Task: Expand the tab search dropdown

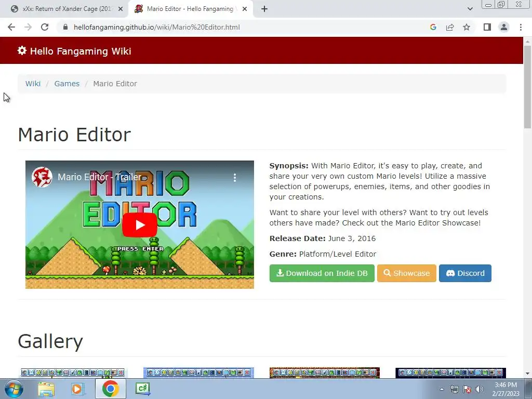Action: pyautogui.click(x=470, y=9)
